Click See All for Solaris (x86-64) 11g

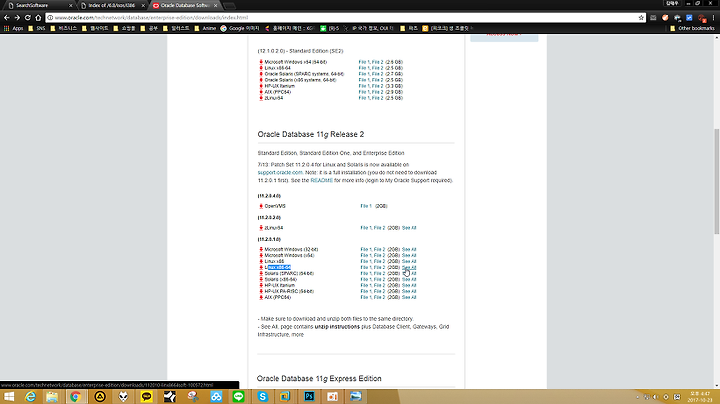(409, 279)
